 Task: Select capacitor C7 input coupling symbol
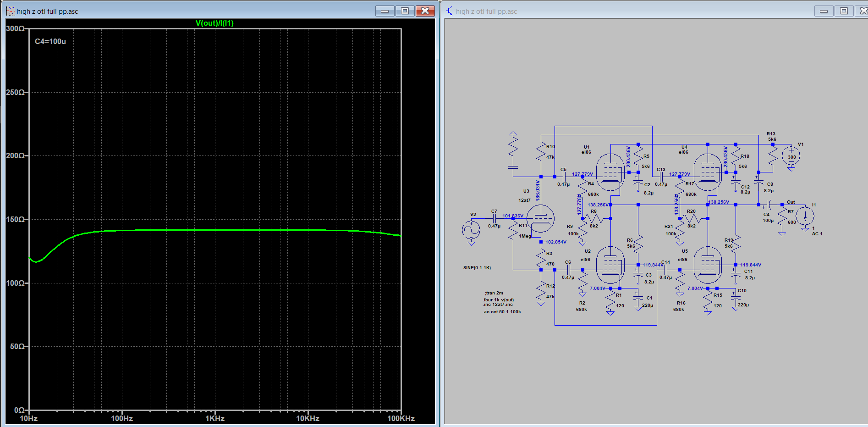pos(494,218)
